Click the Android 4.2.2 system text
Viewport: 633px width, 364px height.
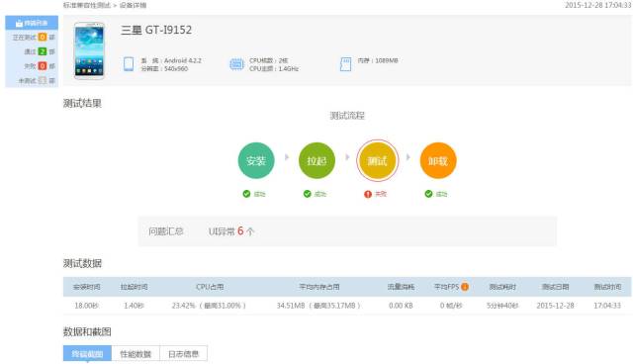182,60
